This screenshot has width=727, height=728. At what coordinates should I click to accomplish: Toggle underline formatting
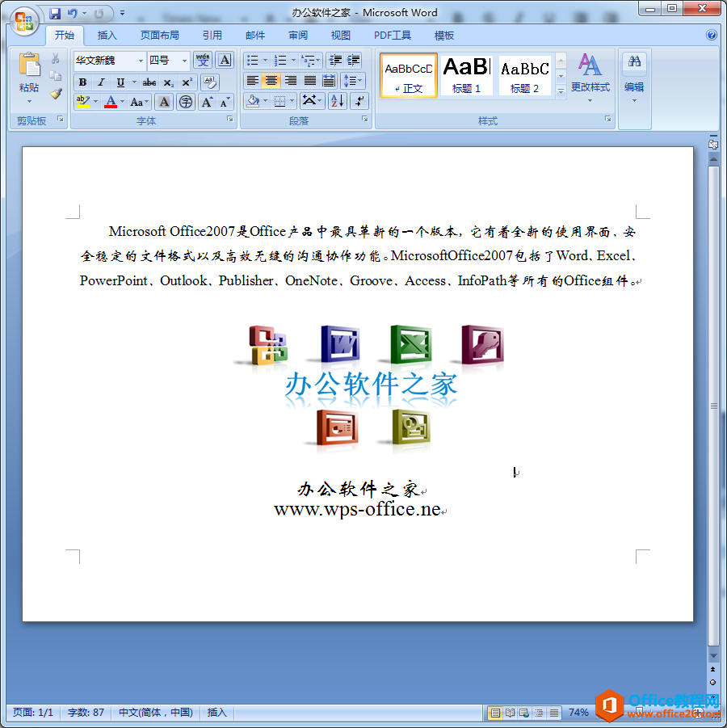[120, 82]
